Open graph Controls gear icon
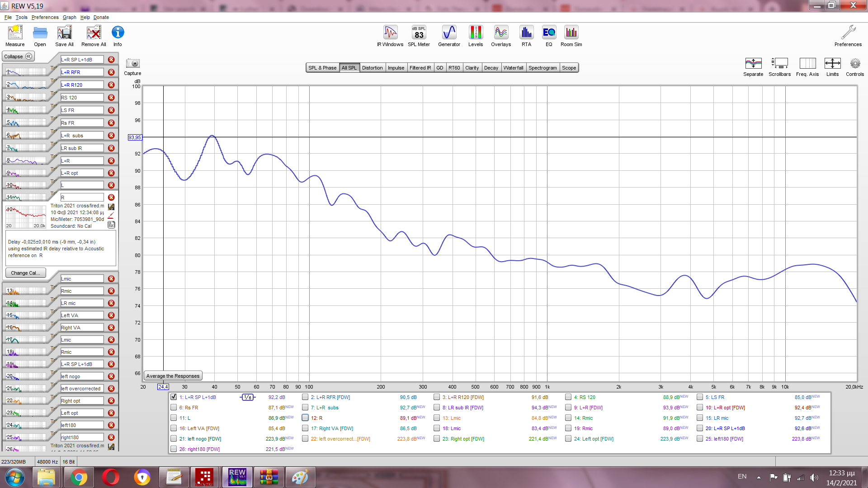This screenshot has width=868, height=488. (x=854, y=64)
